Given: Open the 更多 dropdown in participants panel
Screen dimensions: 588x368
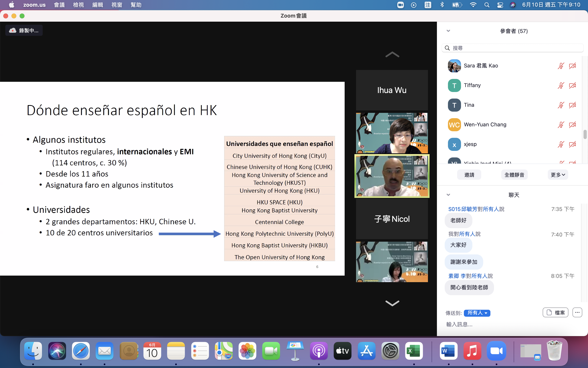Looking at the screenshot, I should pos(558,175).
